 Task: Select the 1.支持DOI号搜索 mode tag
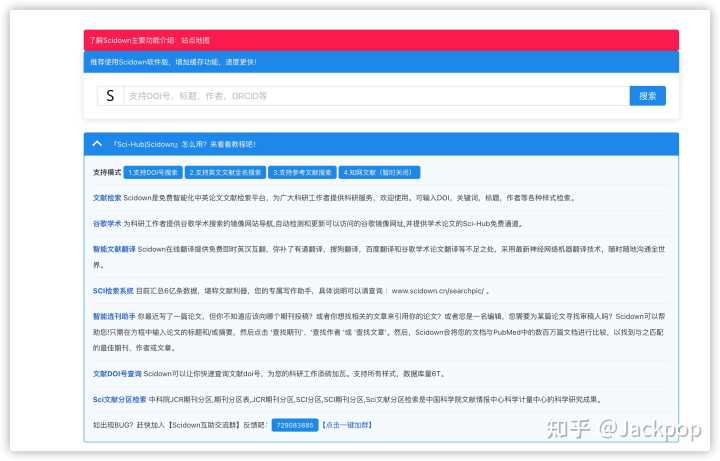[153, 172]
